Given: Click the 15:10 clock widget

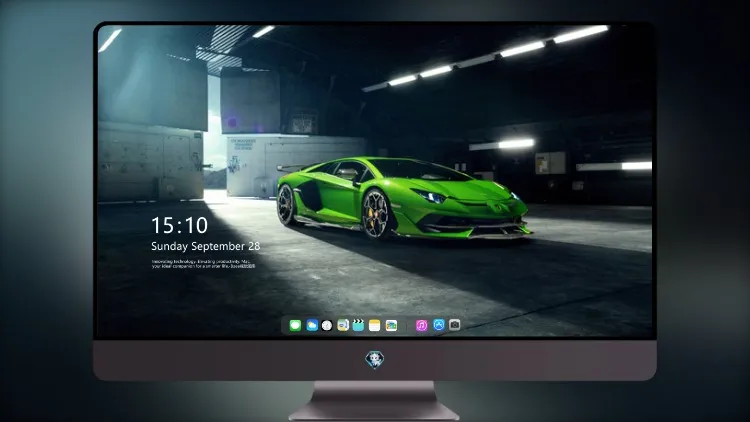Looking at the screenshot, I should pos(179,225).
